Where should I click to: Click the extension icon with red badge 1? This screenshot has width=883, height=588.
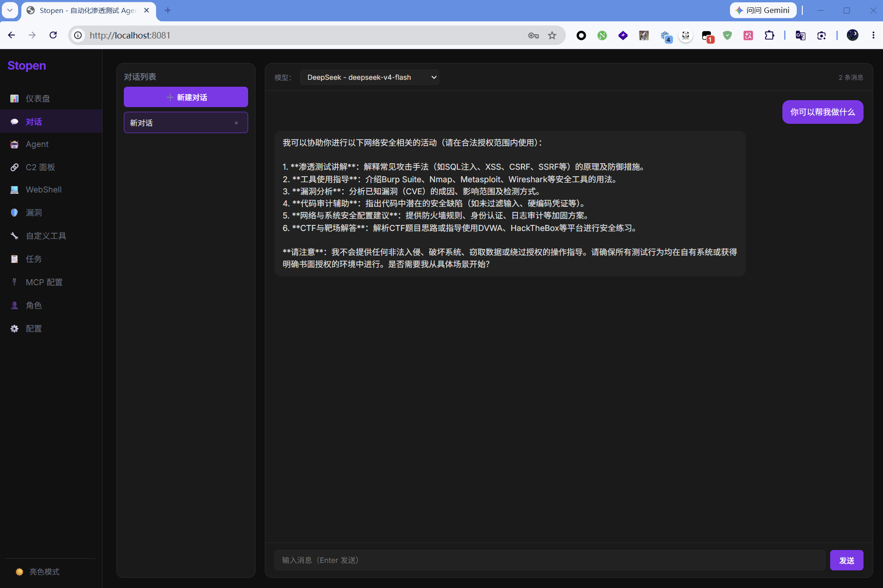coord(707,36)
